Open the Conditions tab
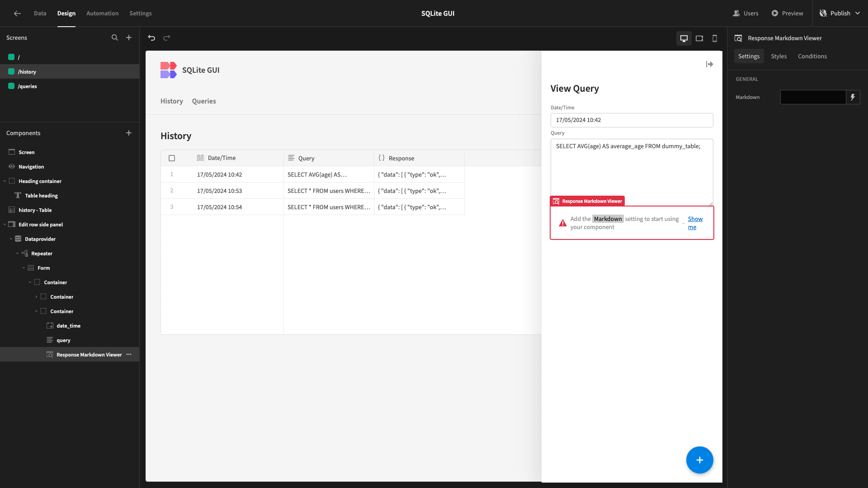Viewport: 868px width, 488px height. (812, 56)
